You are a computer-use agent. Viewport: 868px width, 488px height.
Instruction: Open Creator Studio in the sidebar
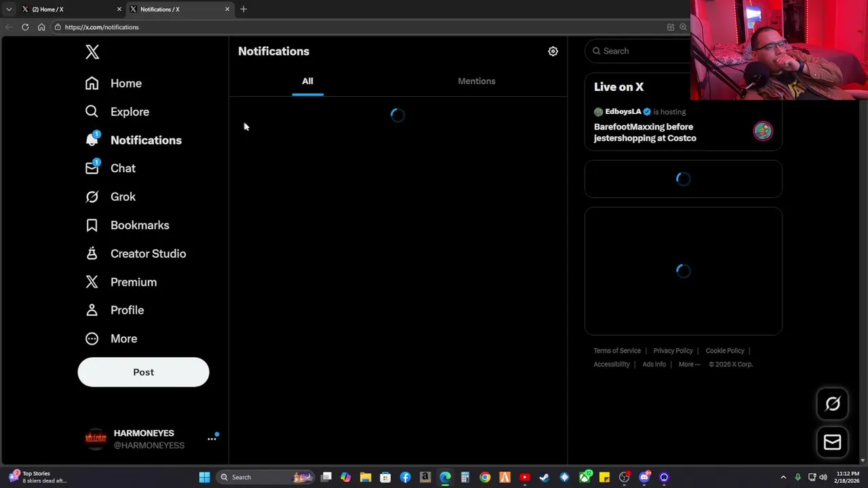point(136,253)
